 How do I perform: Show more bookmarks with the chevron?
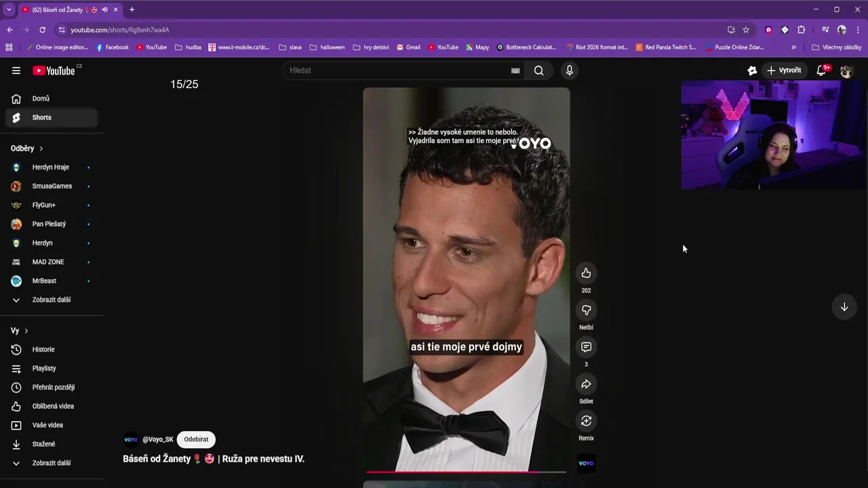click(x=793, y=47)
